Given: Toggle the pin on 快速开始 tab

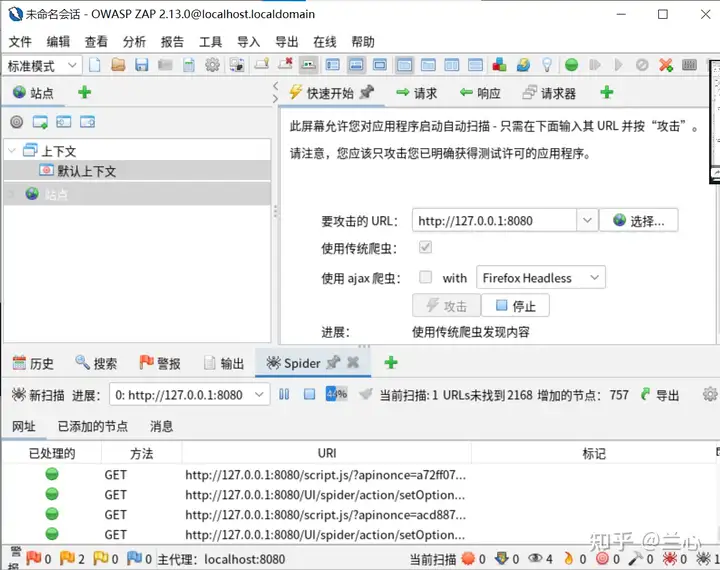Looking at the screenshot, I should point(366,92).
